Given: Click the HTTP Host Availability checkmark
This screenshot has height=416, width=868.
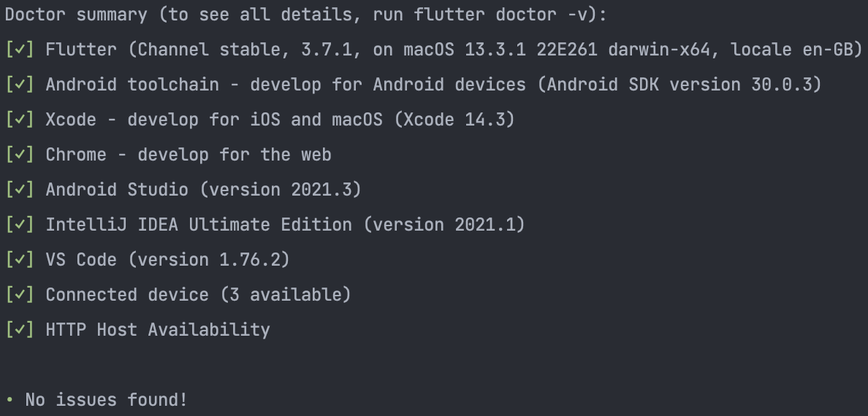Looking at the screenshot, I should point(19,330).
